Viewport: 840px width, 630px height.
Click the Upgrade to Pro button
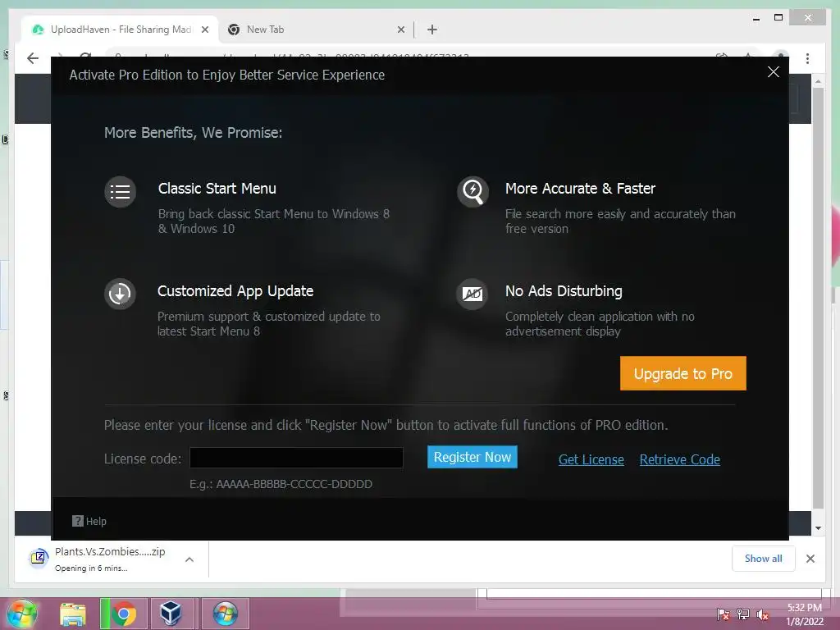683,373
